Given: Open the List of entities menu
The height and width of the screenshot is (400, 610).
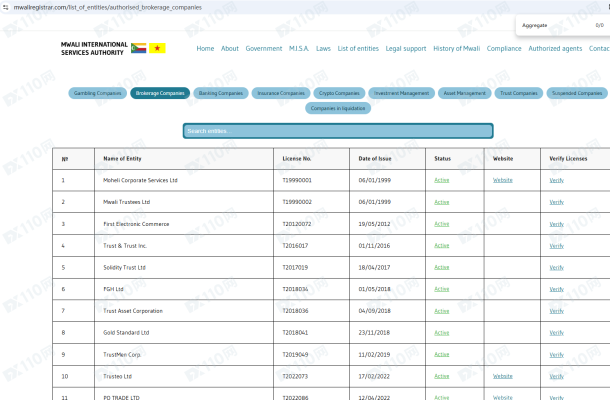Looking at the screenshot, I should [358, 49].
